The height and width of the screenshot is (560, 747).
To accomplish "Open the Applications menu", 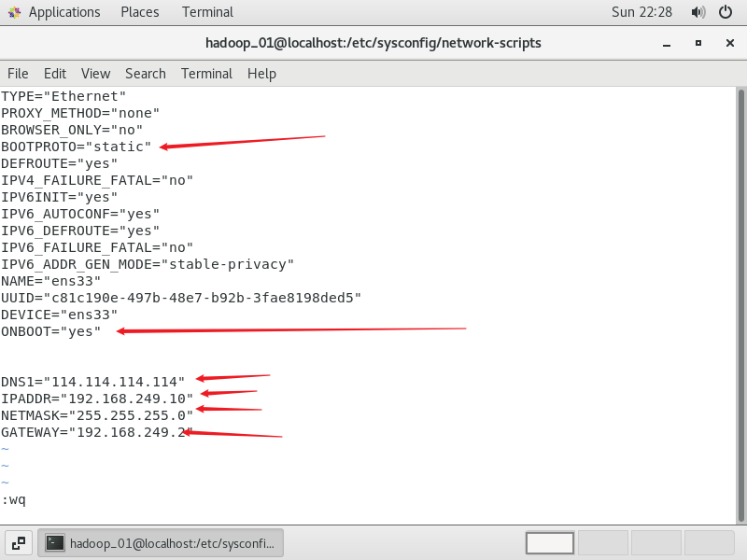I will [x=64, y=12].
